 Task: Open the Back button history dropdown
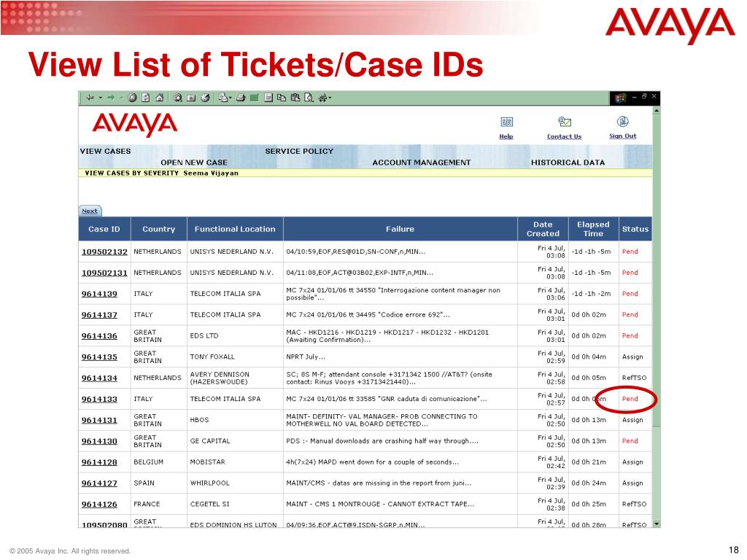pyautogui.click(x=101, y=98)
